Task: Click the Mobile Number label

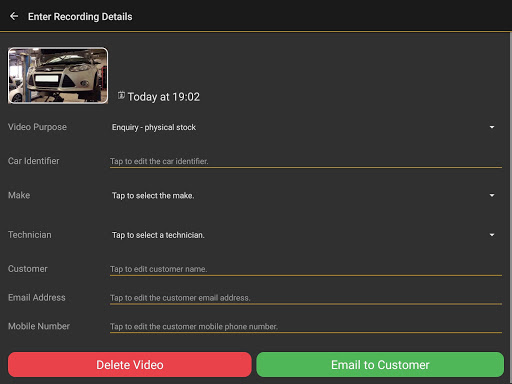Action: (39, 326)
